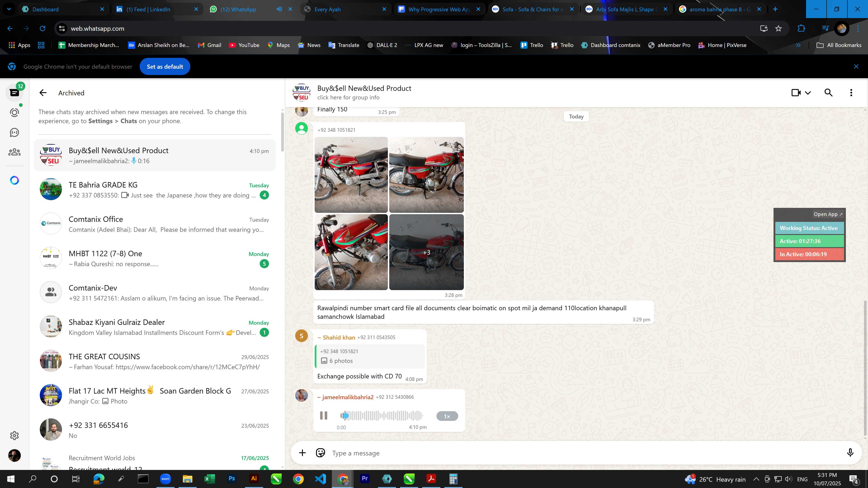
Task: Click the quoted 6 photos reply
Action: click(370, 356)
